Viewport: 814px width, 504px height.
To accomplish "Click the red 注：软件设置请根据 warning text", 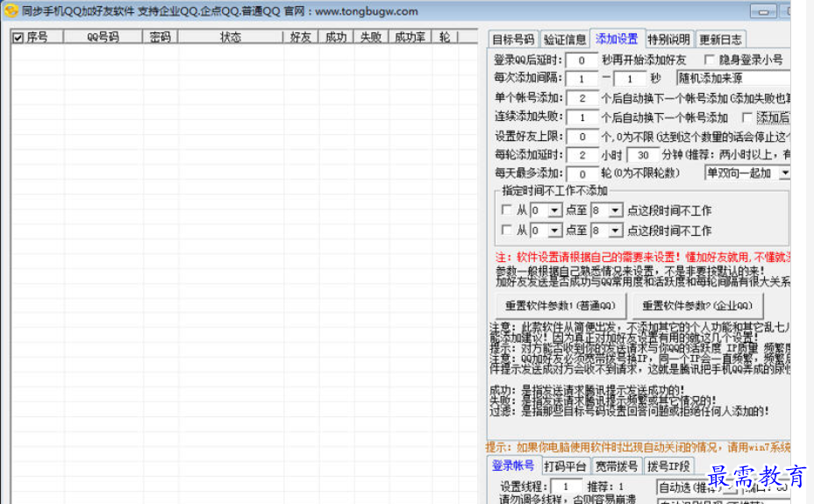I will (x=642, y=257).
